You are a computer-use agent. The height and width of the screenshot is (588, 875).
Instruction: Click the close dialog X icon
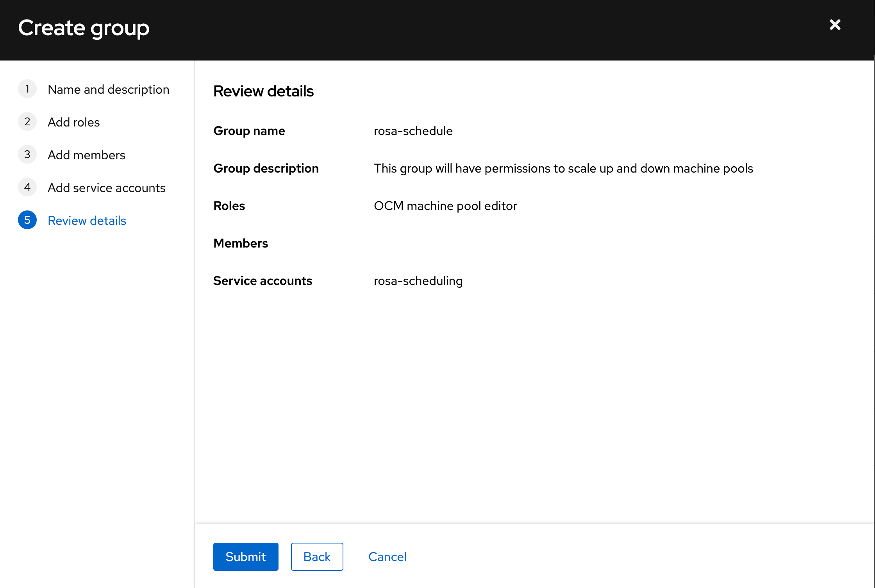pyautogui.click(x=834, y=25)
